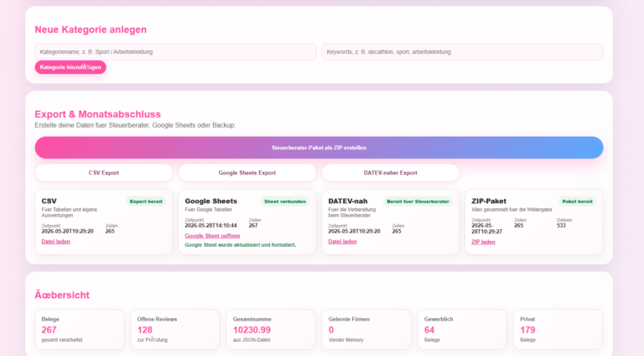644x356 pixels.
Task: Select the Gelernte Firmen card
Action: click(366, 330)
